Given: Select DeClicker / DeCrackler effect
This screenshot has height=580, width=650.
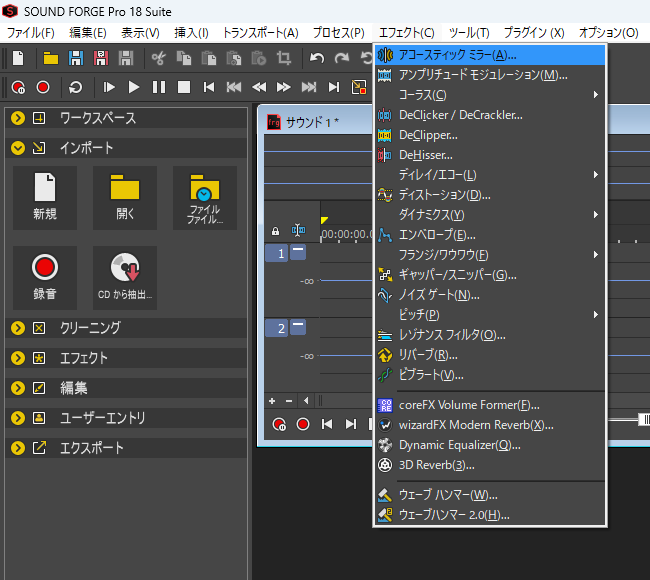Looking at the screenshot, I should 490,115.
